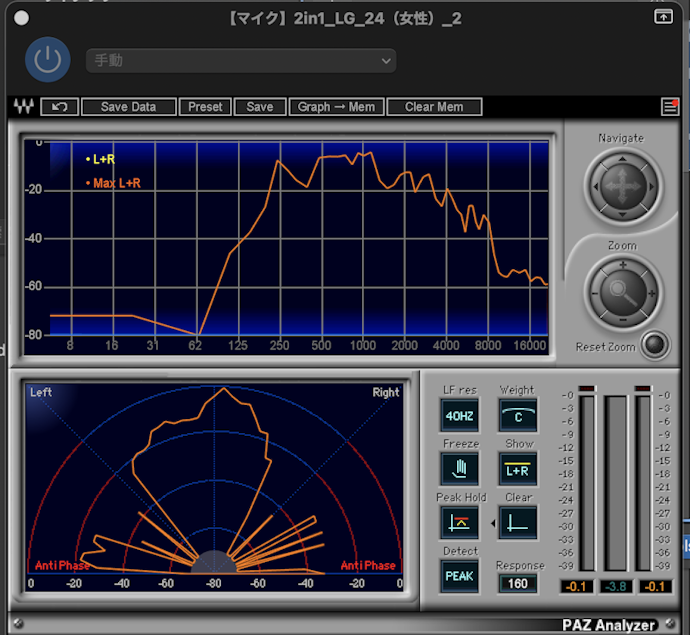Click the Right label in stereo display
The width and height of the screenshot is (690, 635).
(386, 392)
